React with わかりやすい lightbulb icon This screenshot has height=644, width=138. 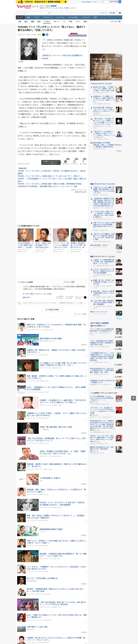(x=74, y=162)
